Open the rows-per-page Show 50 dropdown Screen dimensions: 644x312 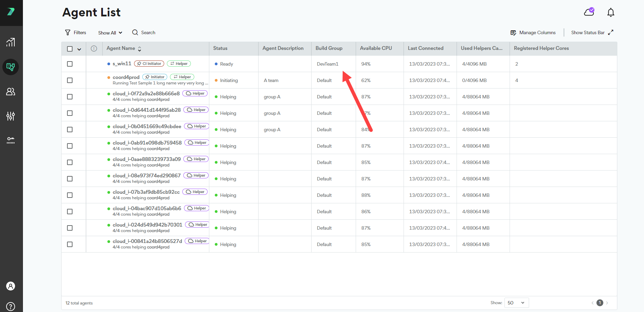coord(516,303)
